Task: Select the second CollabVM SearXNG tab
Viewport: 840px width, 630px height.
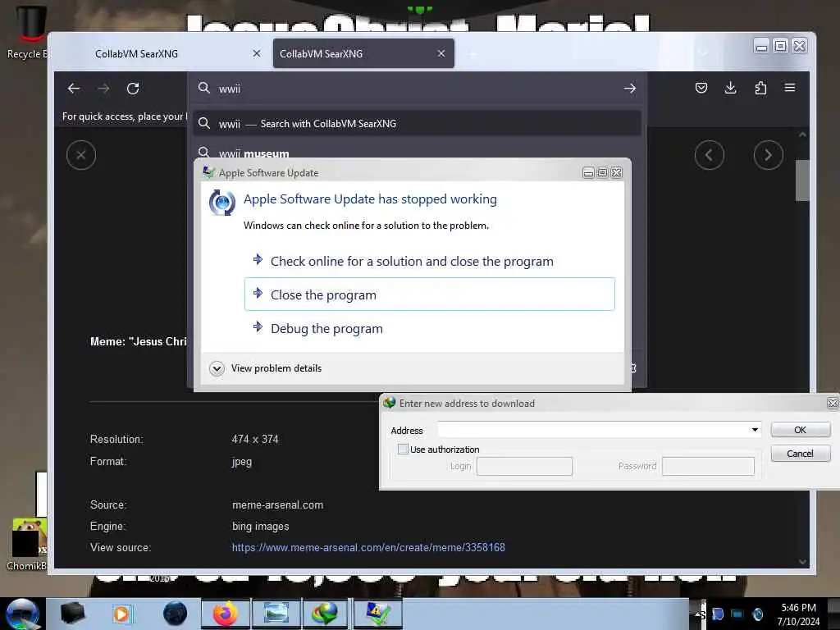Action: point(363,53)
